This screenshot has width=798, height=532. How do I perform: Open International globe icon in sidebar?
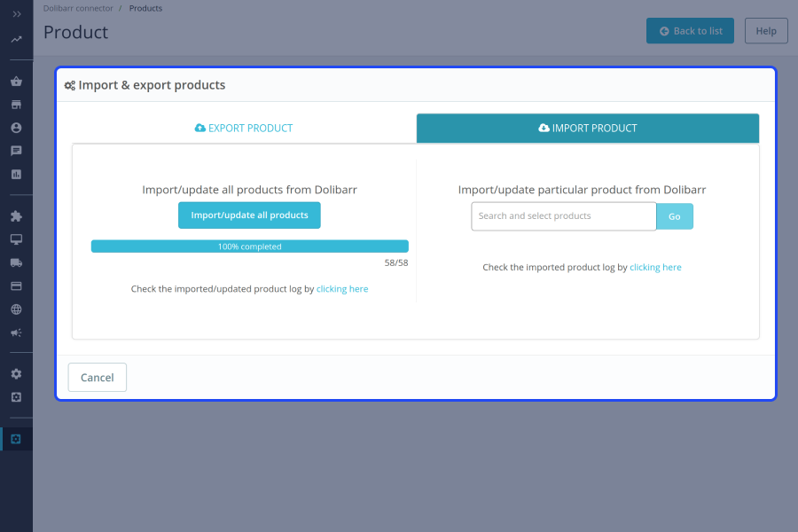(16, 309)
